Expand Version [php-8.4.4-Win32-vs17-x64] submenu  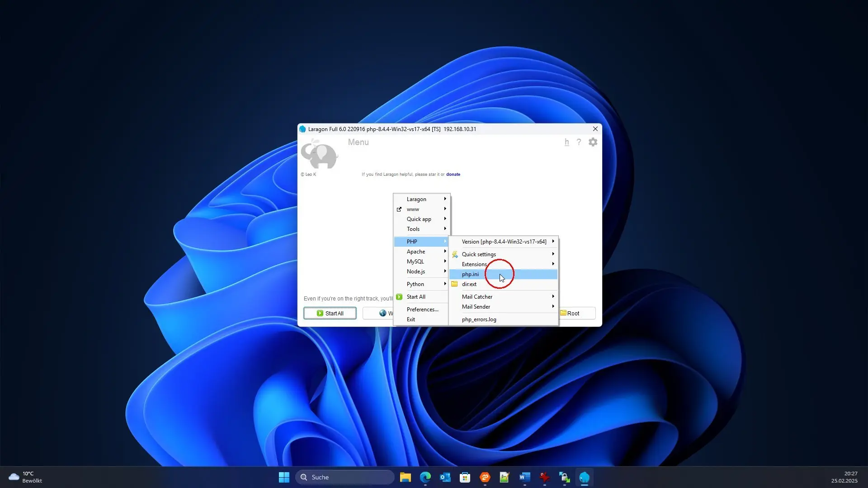(503, 242)
